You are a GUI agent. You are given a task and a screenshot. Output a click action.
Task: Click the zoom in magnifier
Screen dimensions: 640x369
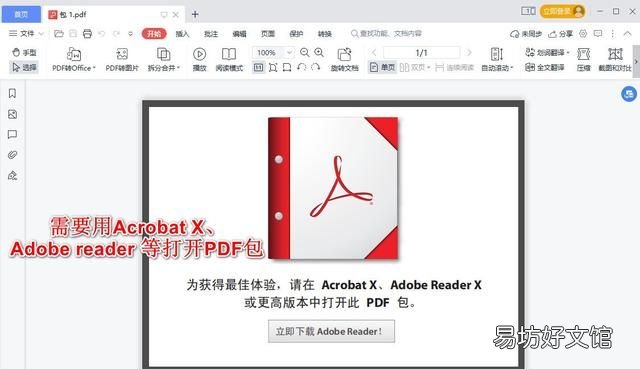click(x=319, y=52)
